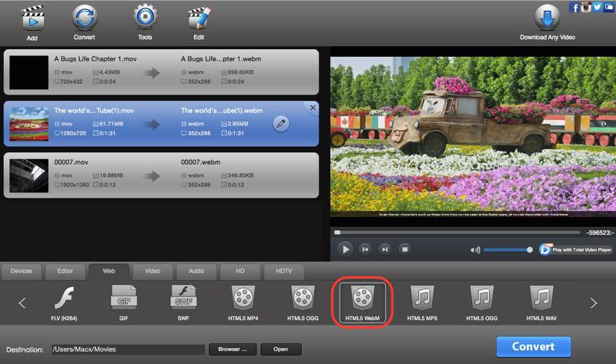Select the HTML5 OGG audio format icon
This screenshot has width=616, height=364.
click(482, 298)
